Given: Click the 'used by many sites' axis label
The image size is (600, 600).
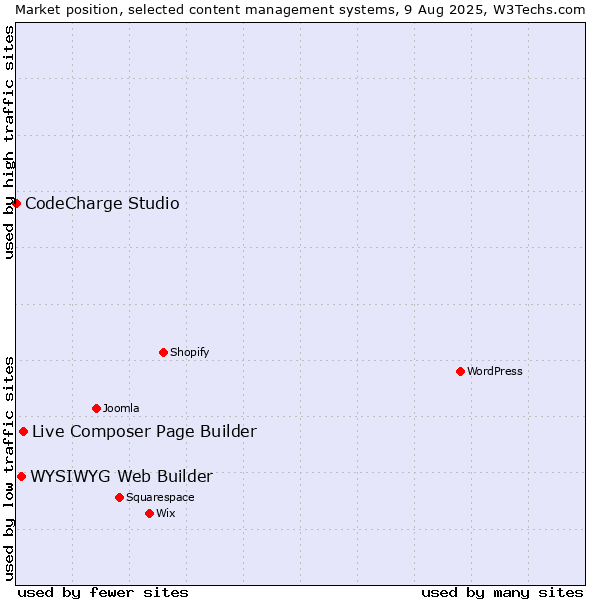Looking at the screenshot, I should tap(502, 593).
